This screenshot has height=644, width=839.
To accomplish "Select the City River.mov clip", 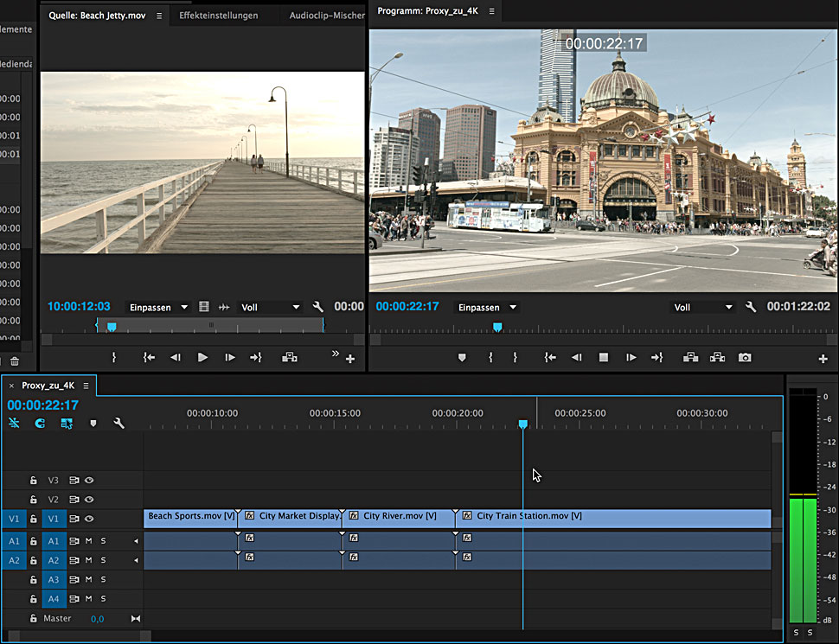I will (399, 517).
